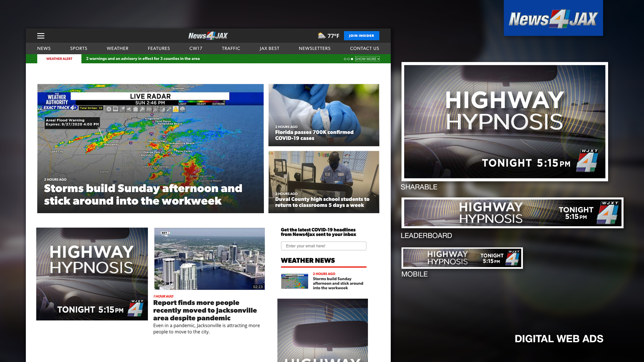The width and height of the screenshot is (644, 362).
Task: Select the LEADERBOARD Highway Hypnosis banner
Action: 512,213
